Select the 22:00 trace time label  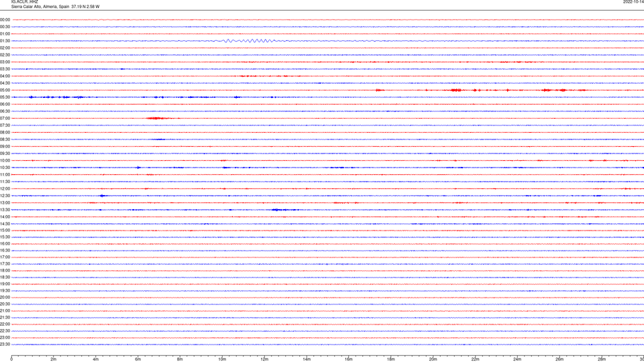(x=5, y=324)
